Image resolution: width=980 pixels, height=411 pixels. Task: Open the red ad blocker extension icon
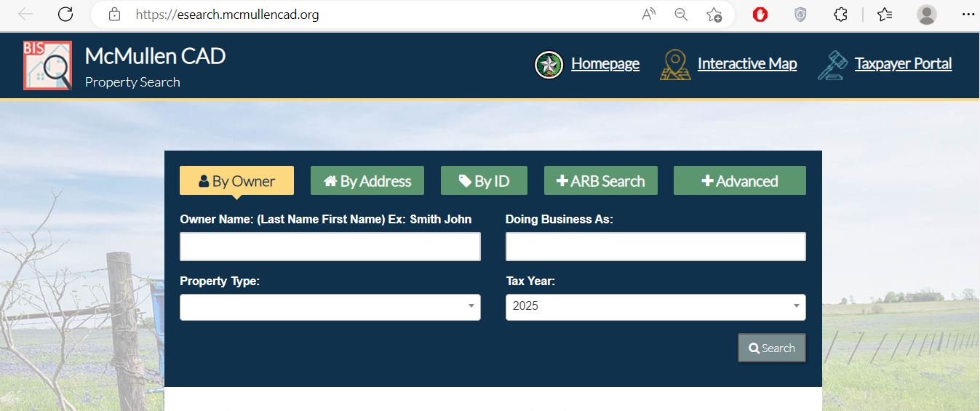(760, 15)
